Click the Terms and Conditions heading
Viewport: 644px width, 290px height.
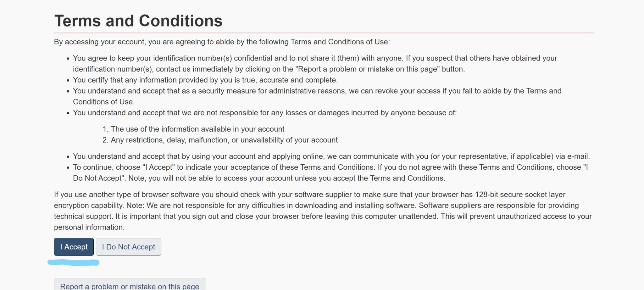[x=138, y=21]
